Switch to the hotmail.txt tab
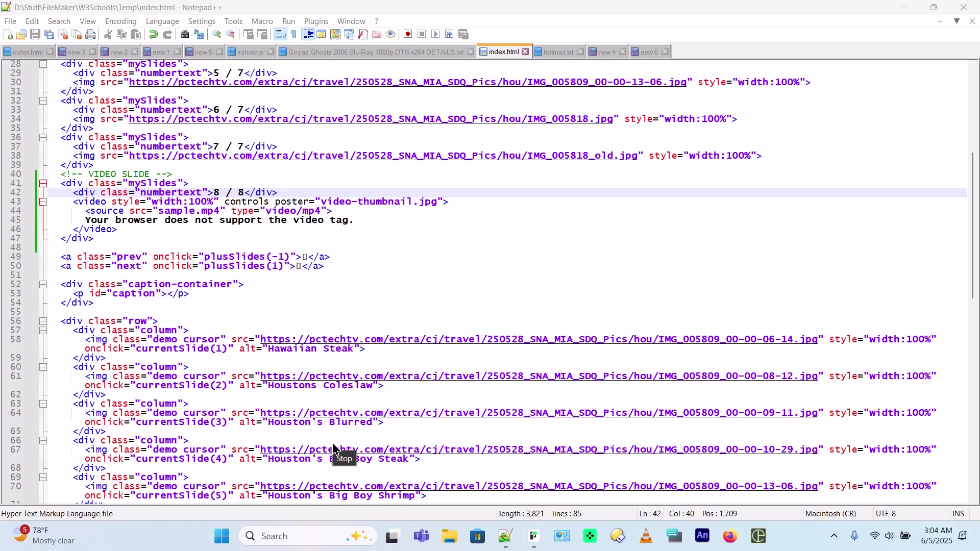This screenshot has height=551, width=980. [x=558, y=52]
